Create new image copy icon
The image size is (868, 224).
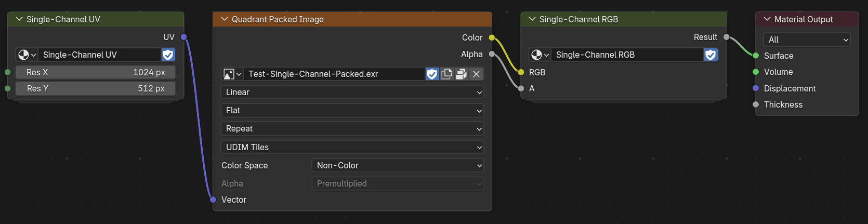pos(446,74)
